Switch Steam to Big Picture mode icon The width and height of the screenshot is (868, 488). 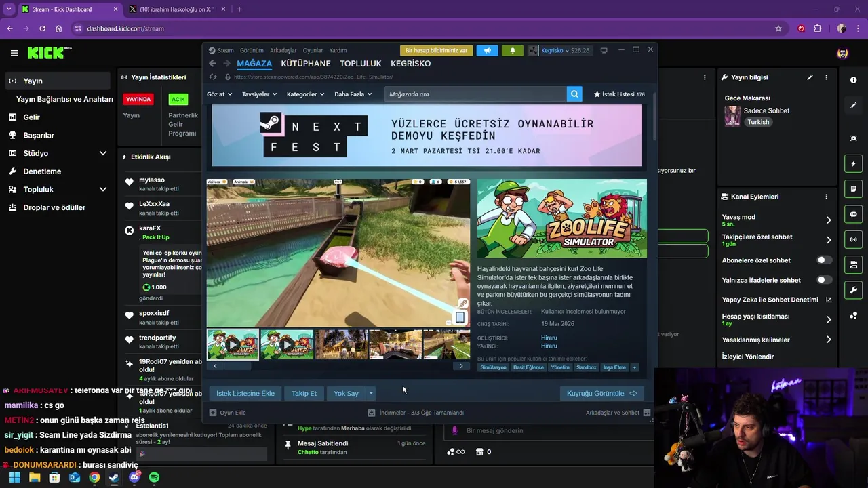coord(604,50)
